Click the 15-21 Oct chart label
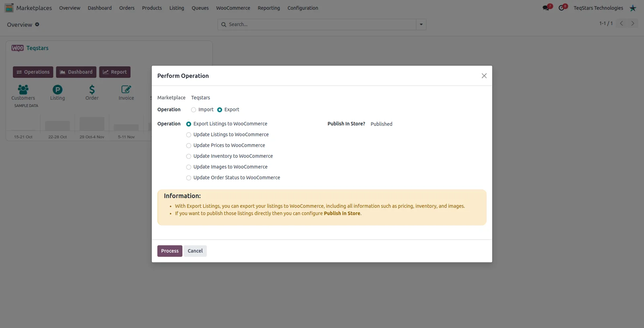Image resolution: width=644 pixels, height=328 pixels. (23, 137)
